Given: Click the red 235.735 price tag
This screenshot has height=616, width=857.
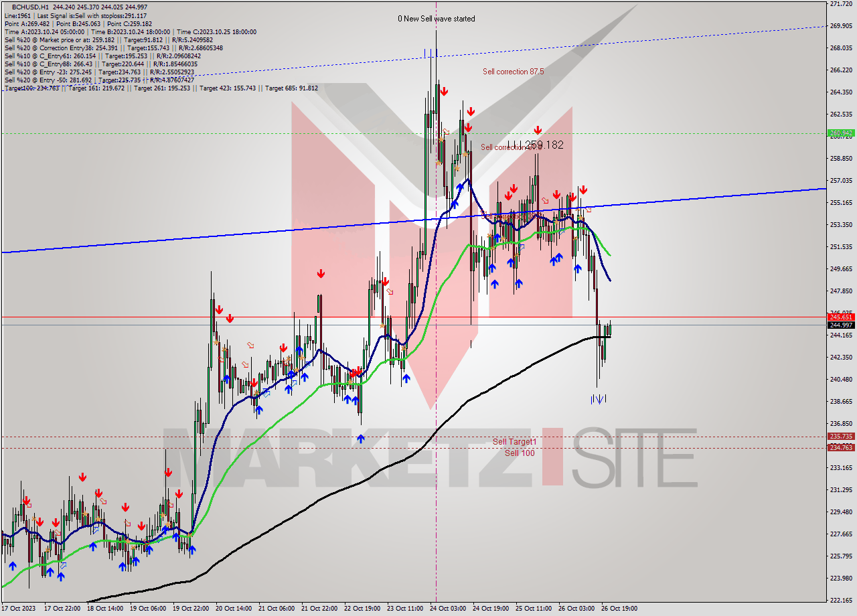Looking at the screenshot, I should click(x=841, y=437).
